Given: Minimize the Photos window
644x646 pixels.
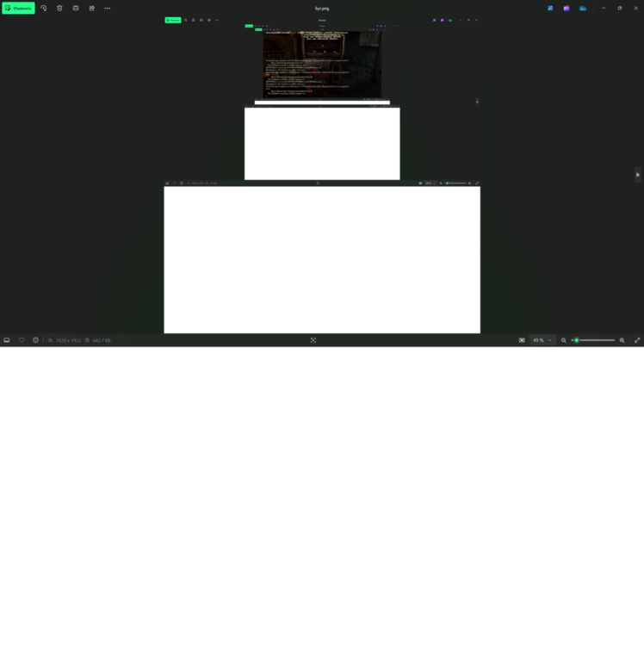Looking at the screenshot, I should click(x=604, y=9).
